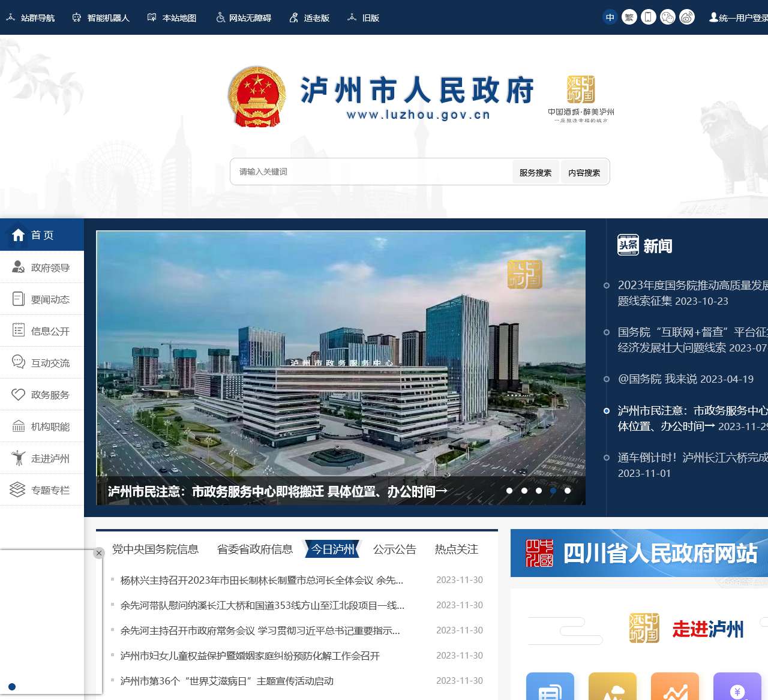768x700 pixels.
Task: Switch carousel to the last slide dot
Action: [567, 490]
